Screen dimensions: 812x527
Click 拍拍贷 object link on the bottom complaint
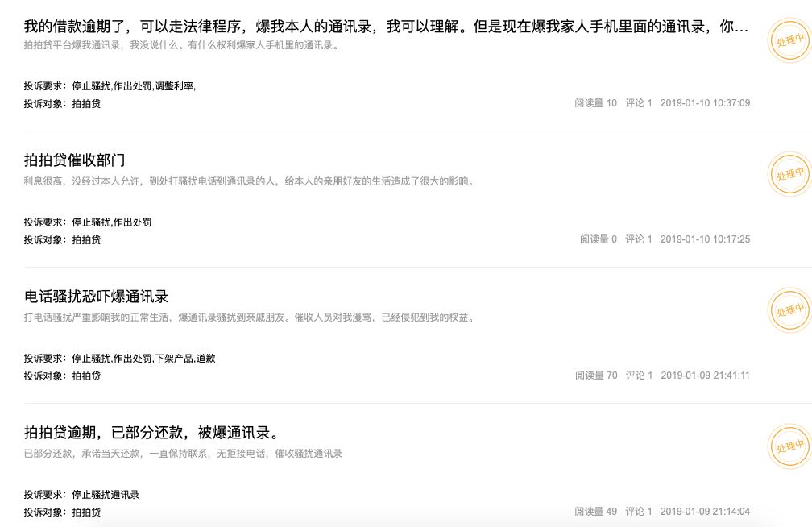point(89,511)
